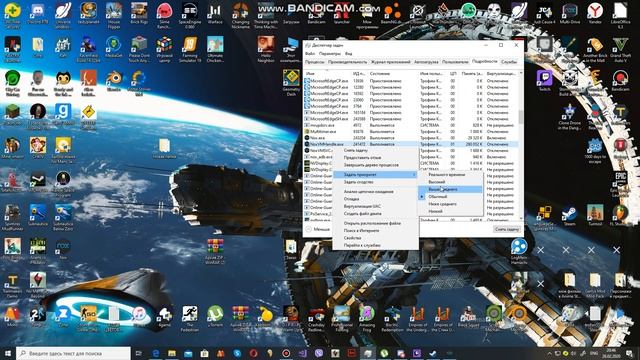Set priority to Ниже среднего
The image size is (640, 360).
click(451, 204)
